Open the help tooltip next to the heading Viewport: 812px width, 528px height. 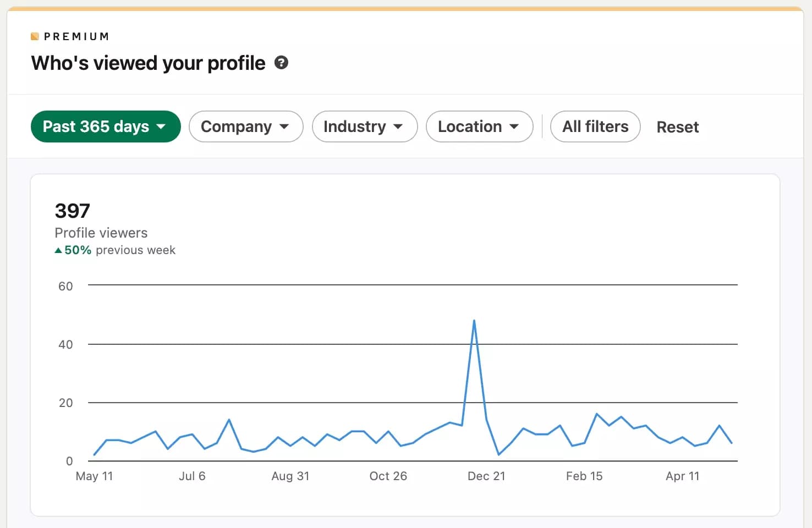coord(282,63)
